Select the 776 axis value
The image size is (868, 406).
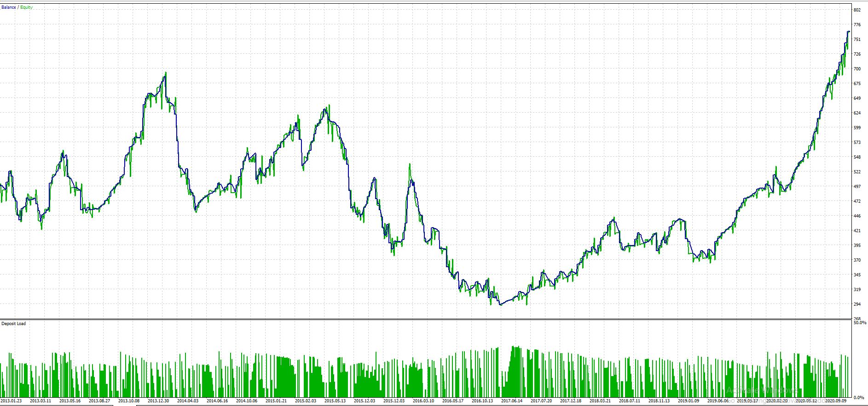point(857,25)
